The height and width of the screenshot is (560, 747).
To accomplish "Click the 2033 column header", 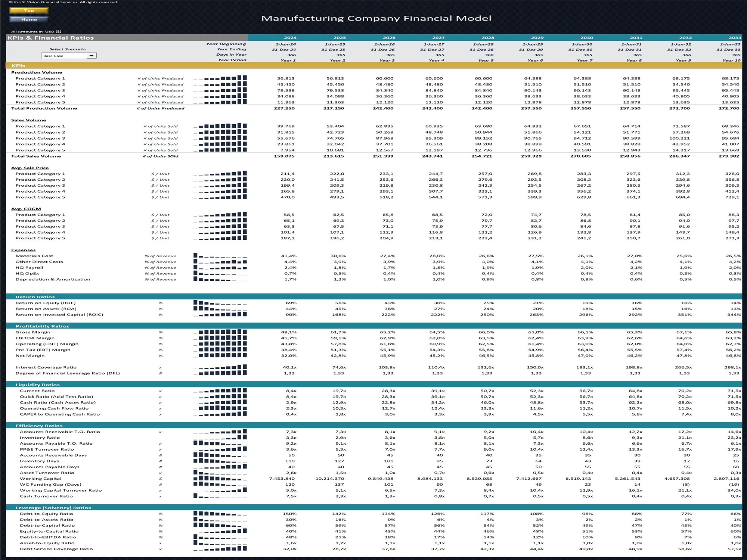I will [x=734, y=38].
